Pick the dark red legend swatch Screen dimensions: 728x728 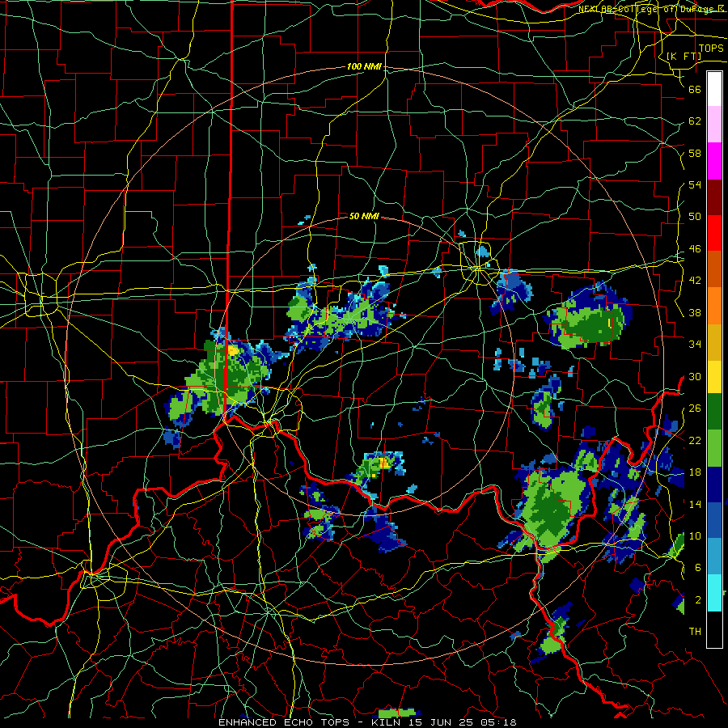pyautogui.click(x=714, y=197)
